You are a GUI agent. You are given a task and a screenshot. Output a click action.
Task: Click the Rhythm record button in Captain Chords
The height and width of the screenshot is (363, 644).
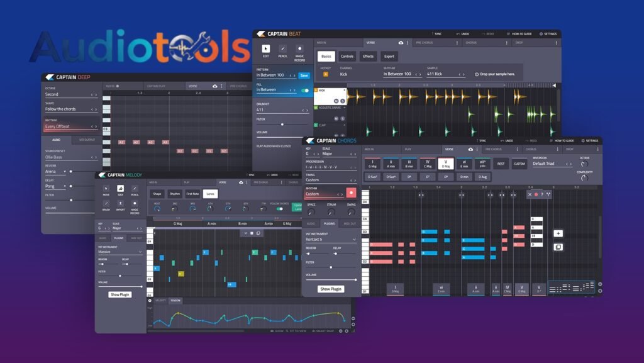coord(351,193)
